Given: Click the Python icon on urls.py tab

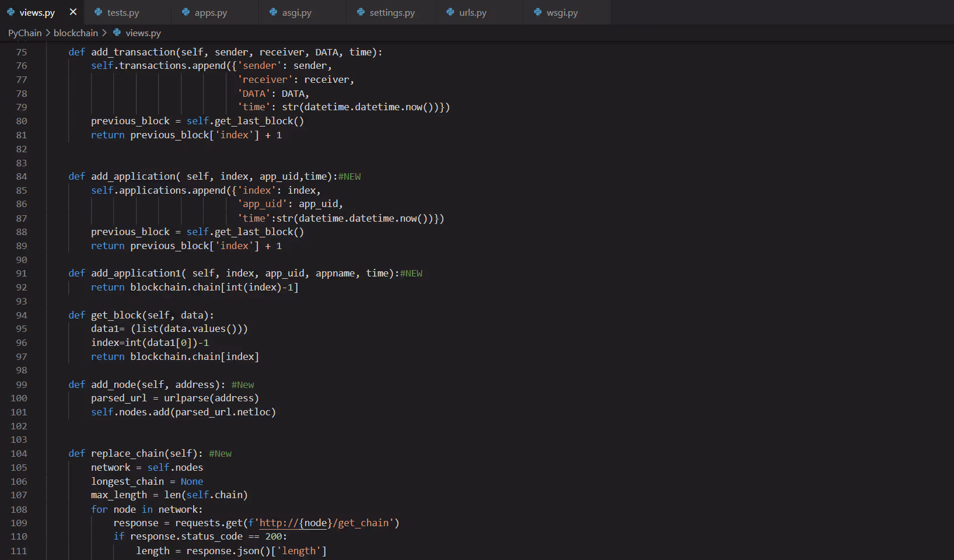Looking at the screenshot, I should (450, 12).
